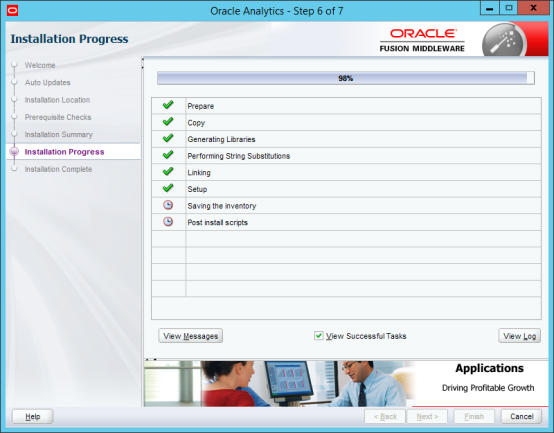Screen dimensions: 554x433
Task: Select Installation Location step
Action: [x=57, y=100]
